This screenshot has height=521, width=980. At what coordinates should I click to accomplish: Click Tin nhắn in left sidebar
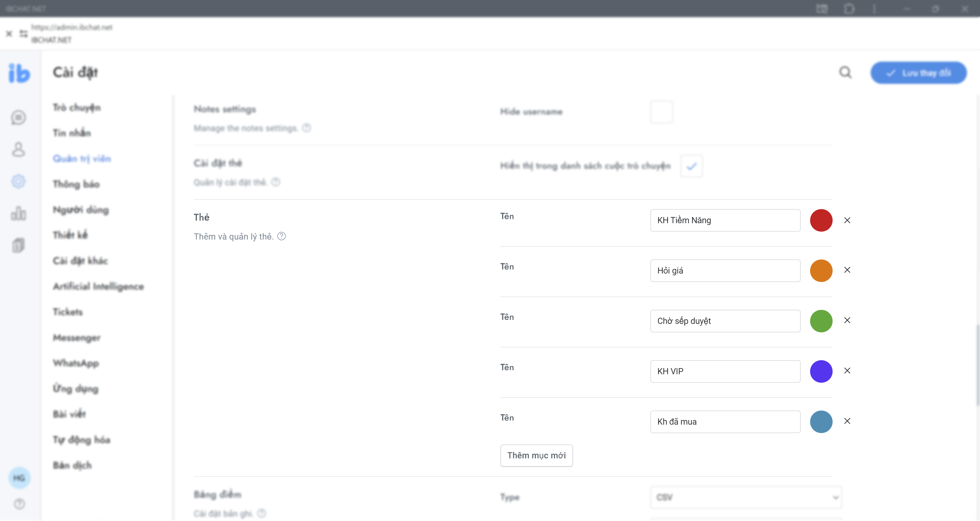tap(71, 132)
